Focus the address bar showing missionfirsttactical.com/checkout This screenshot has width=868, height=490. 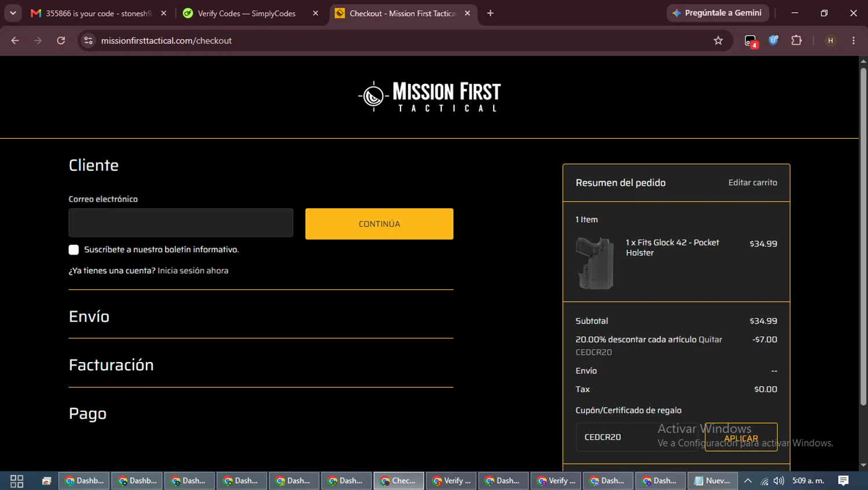399,40
